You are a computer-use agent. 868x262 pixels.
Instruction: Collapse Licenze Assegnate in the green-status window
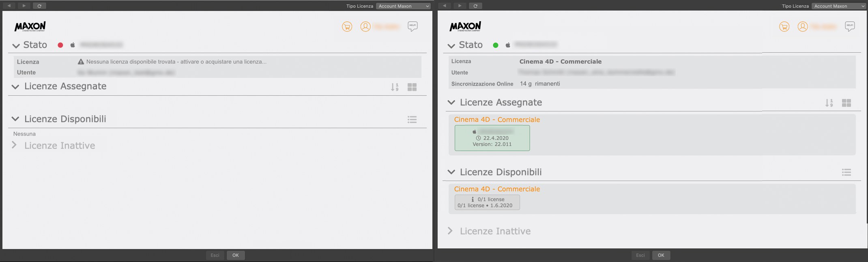coord(451,102)
